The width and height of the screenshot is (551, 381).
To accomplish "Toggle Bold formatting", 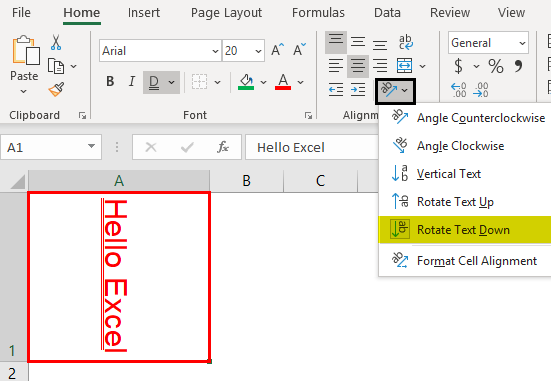I will (110, 82).
